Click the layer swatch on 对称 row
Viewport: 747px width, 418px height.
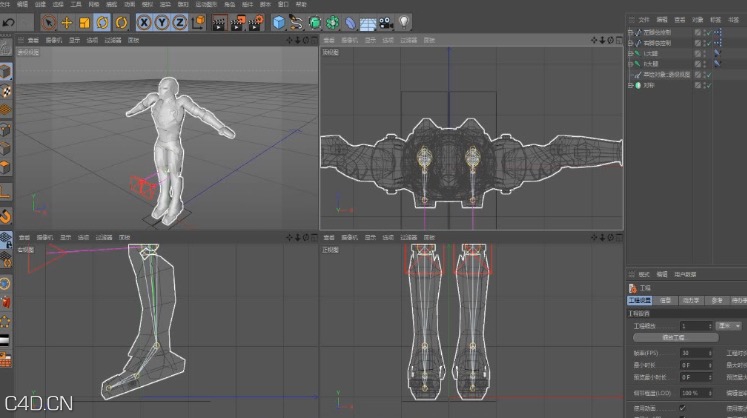click(x=697, y=85)
